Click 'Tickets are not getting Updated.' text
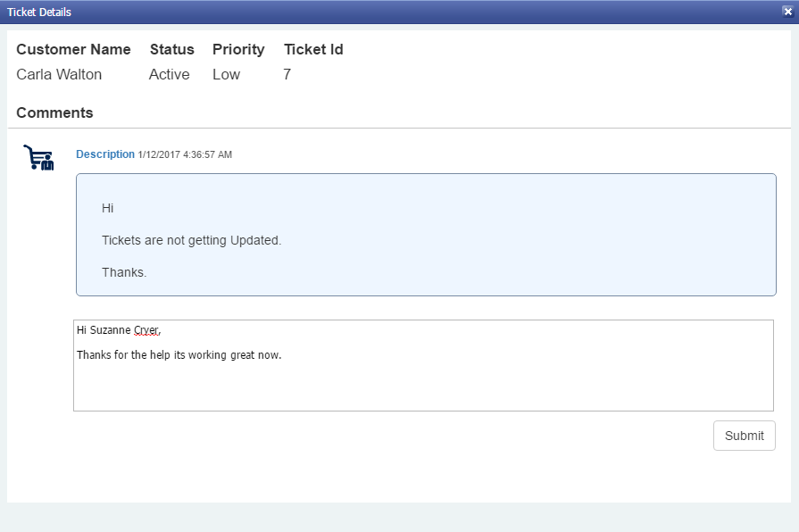Image resolution: width=799 pixels, height=532 pixels. [x=192, y=240]
